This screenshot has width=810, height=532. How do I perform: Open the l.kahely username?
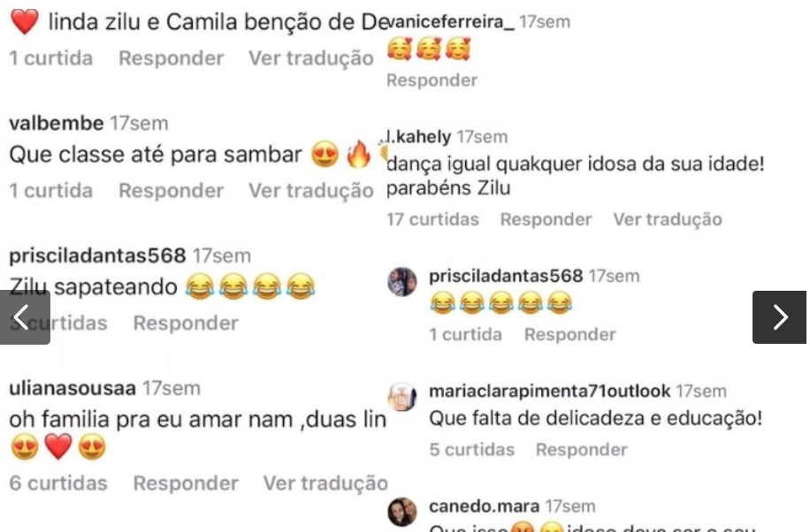pos(419,137)
